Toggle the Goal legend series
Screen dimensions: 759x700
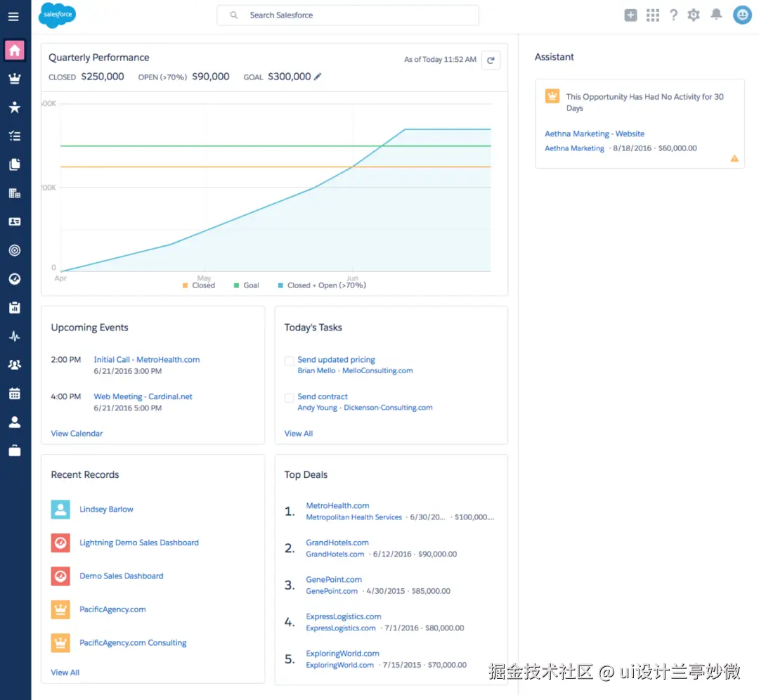pyautogui.click(x=247, y=285)
